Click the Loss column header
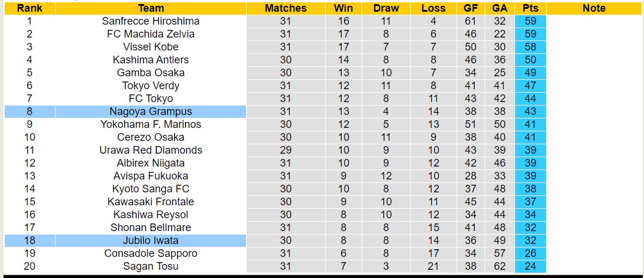This screenshot has width=644, height=278. point(433,8)
